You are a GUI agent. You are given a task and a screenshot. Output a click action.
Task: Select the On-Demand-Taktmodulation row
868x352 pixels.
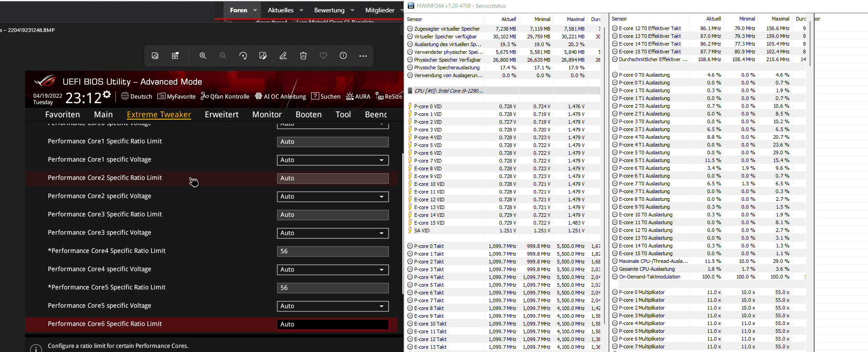coord(708,277)
